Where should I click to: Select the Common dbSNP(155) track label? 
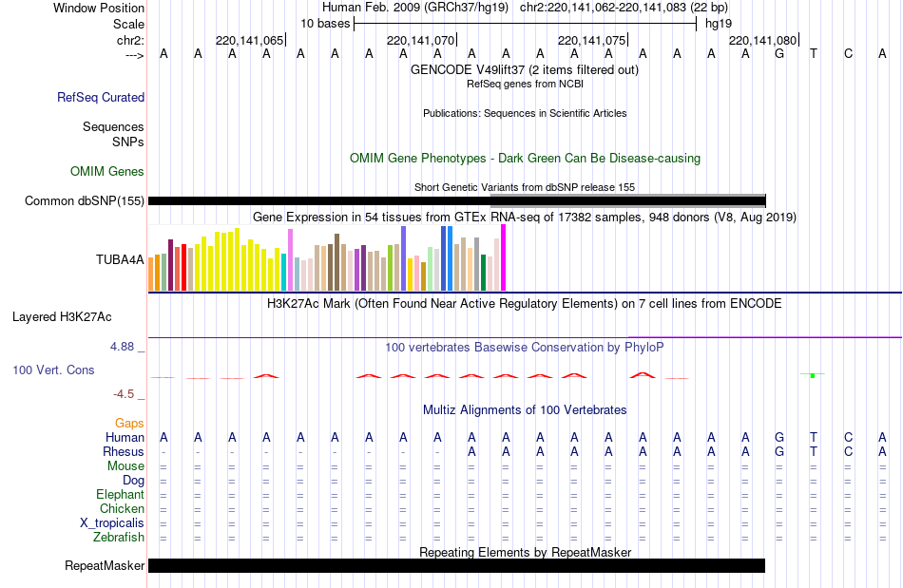[85, 200]
